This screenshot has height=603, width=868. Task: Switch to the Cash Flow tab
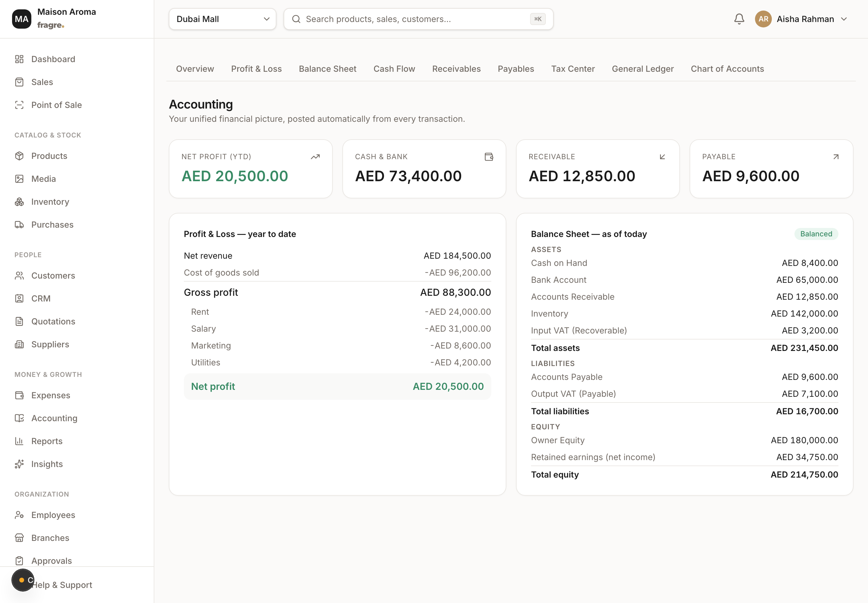point(394,69)
